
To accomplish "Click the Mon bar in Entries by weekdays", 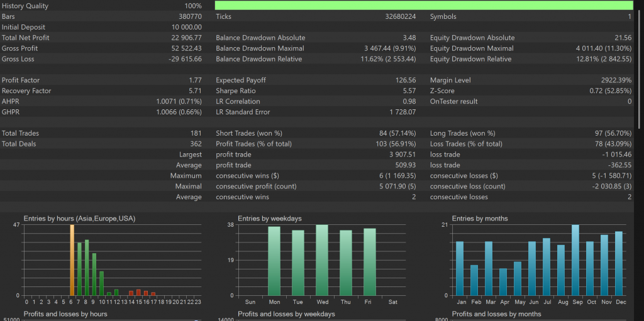I will (274, 261).
